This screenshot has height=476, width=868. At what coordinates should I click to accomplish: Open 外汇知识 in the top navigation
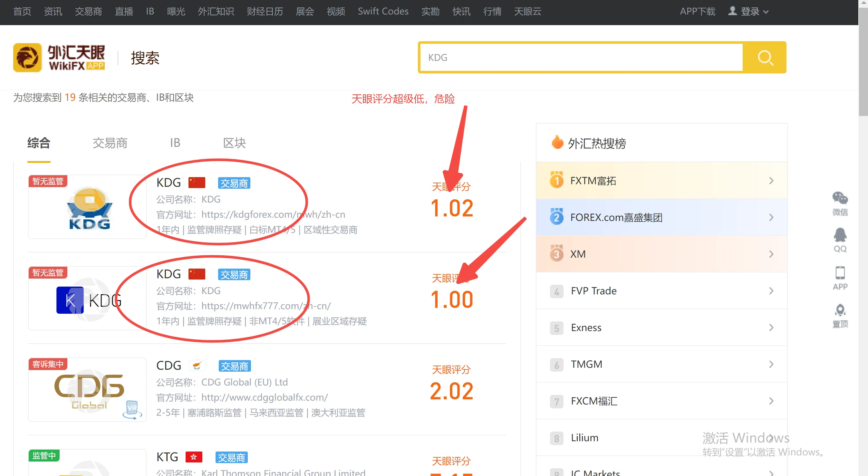(x=216, y=11)
